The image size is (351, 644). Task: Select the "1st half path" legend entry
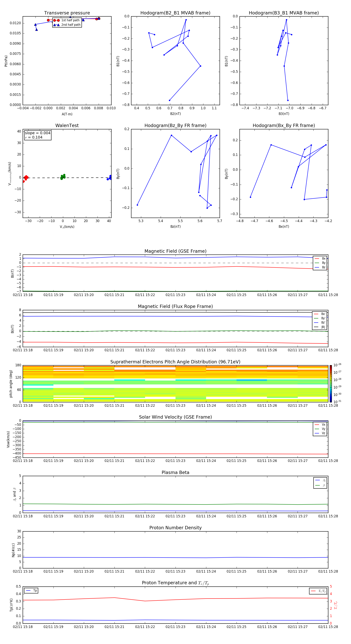pos(67,20)
